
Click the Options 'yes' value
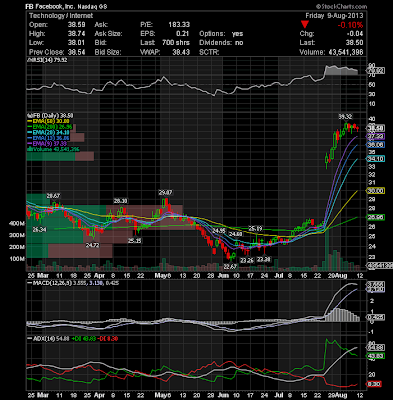237,34
